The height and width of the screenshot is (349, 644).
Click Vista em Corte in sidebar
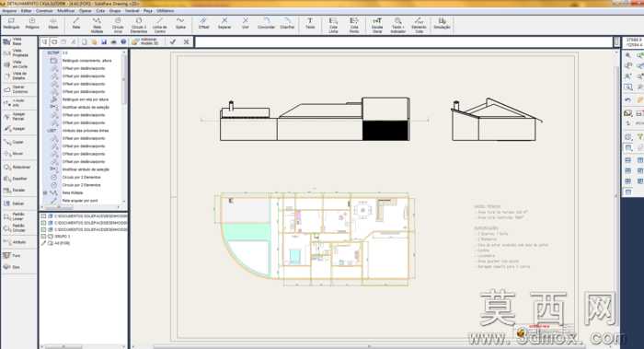tap(16, 64)
